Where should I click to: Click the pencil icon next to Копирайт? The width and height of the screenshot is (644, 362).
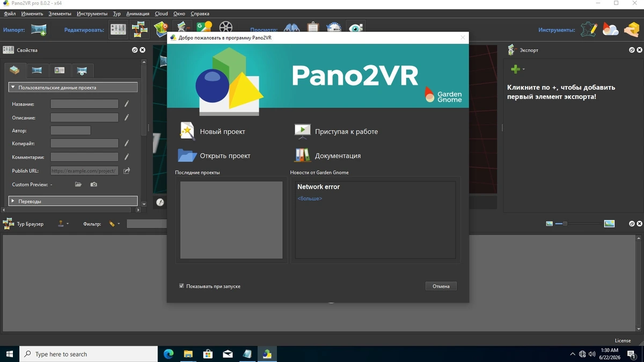[127, 143]
